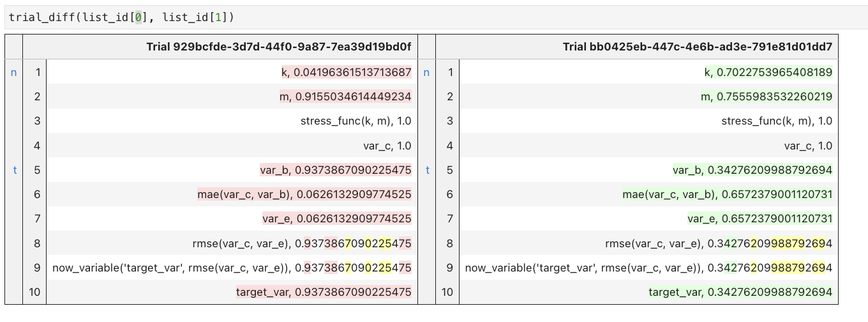Click mae(var_c, var_b) cell with 0.0626132909774525
This screenshot has height=322, width=868.
[304, 194]
